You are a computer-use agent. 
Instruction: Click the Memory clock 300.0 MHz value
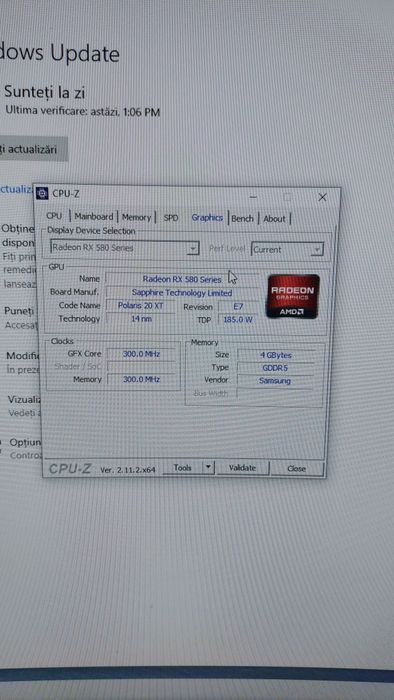tap(141, 379)
